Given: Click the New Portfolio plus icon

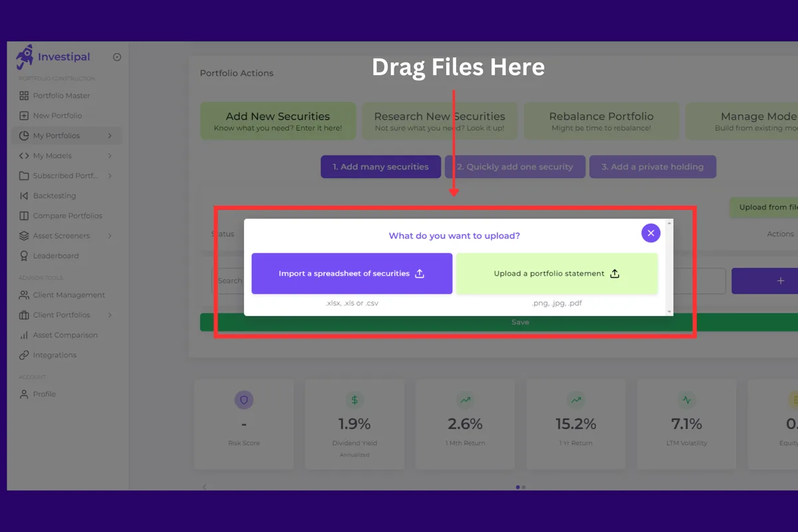Looking at the screenshot, I should (23, 115).
